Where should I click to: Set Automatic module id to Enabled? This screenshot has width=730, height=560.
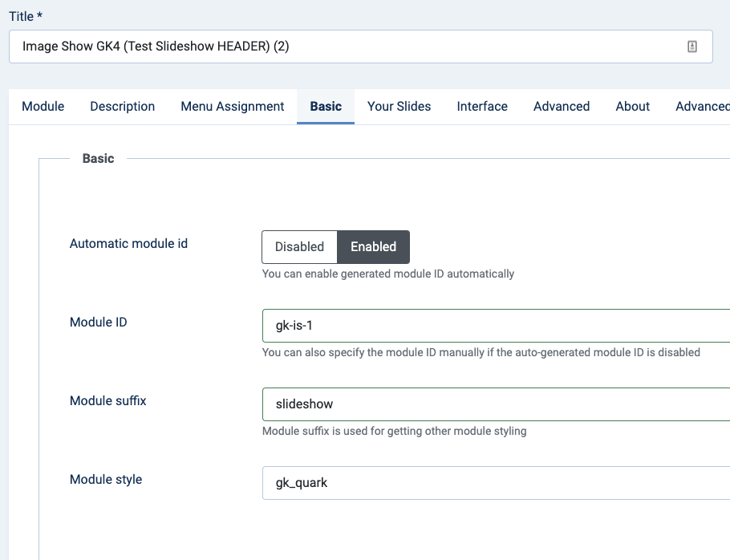373,247
